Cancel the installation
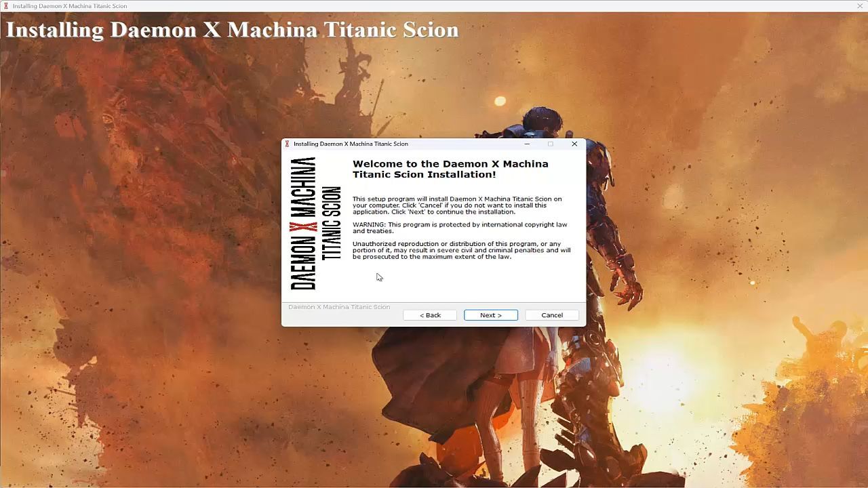The height and width of the screenshot is (488, 868). tap(552, 315)
